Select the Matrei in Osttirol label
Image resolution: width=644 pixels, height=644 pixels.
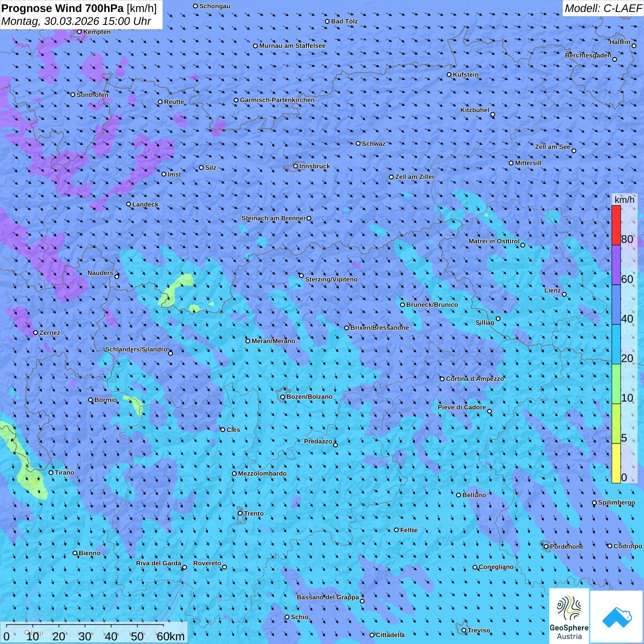pos(494,241)
